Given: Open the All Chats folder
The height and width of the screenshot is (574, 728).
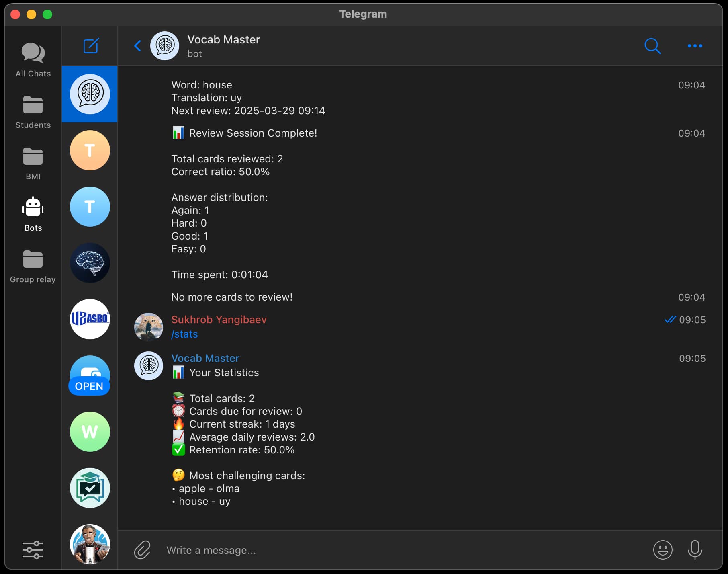Looking at the screenshot, I should coord(33,60).
